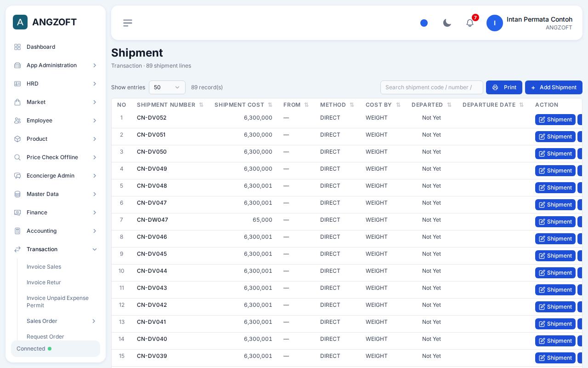Click the Market bag icon
Image resolution: width=588 pixels, height=368 pixels.
(17, 102)
